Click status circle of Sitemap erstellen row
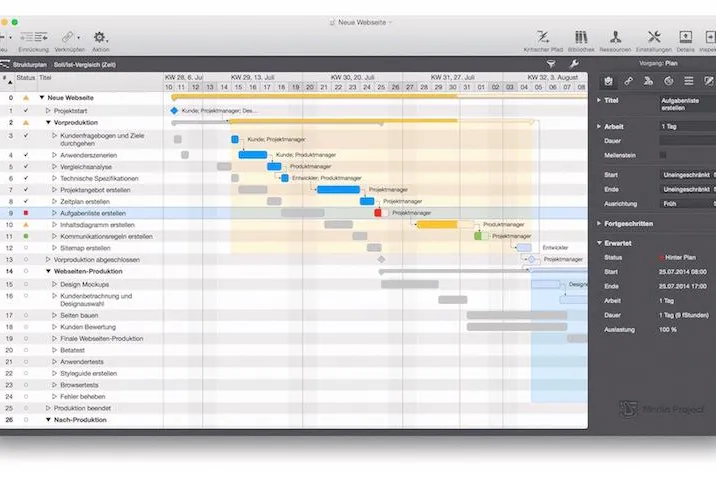This screenshot has height=477, width=716. pos(26,248)
